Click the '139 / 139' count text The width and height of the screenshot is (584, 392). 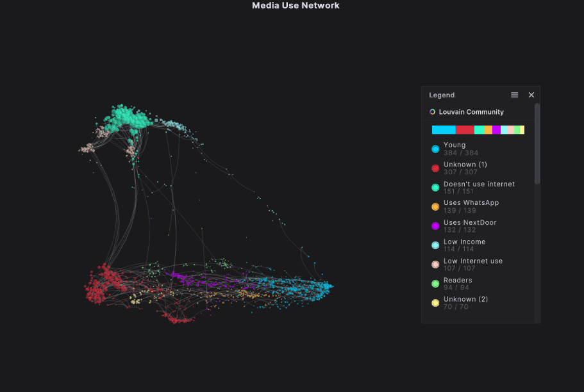(460, 211)
